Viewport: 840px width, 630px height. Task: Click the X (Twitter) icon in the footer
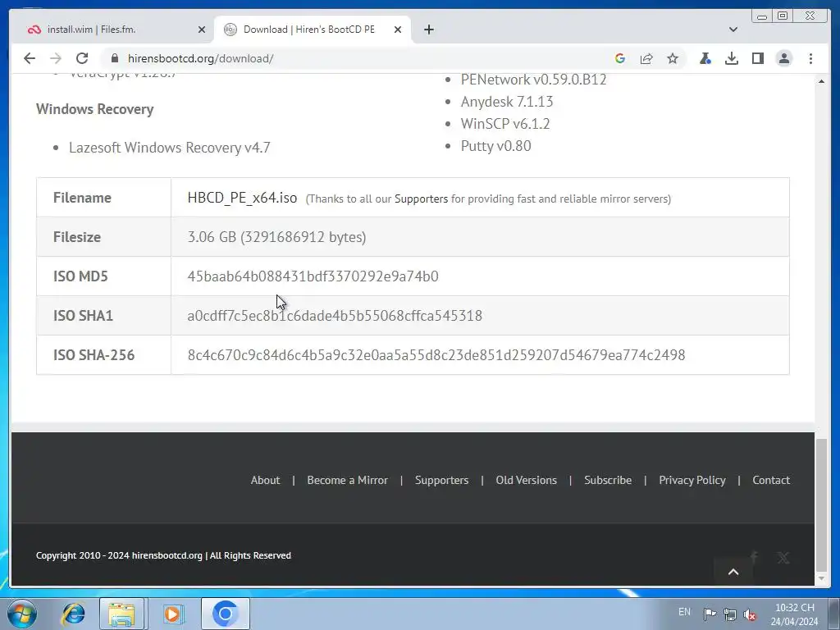click(x=783, y=558)
